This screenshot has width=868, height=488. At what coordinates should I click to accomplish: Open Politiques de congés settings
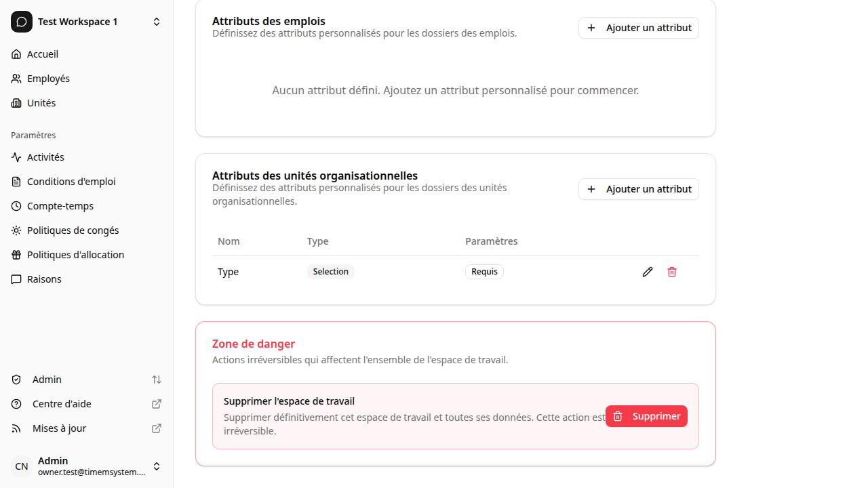coord(73,230)
